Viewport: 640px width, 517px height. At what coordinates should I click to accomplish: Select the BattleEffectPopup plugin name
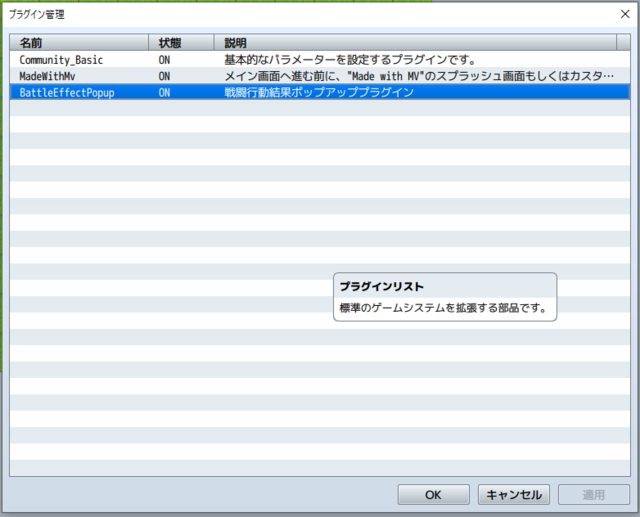pyautogui.click(x=67, y=93)
